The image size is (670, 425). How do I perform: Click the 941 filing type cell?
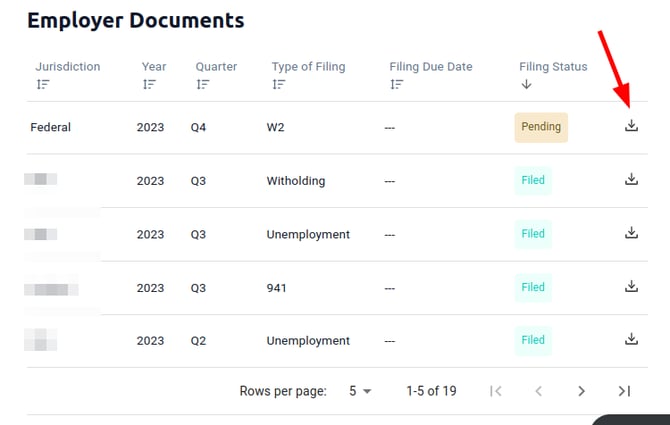(277, 288)
